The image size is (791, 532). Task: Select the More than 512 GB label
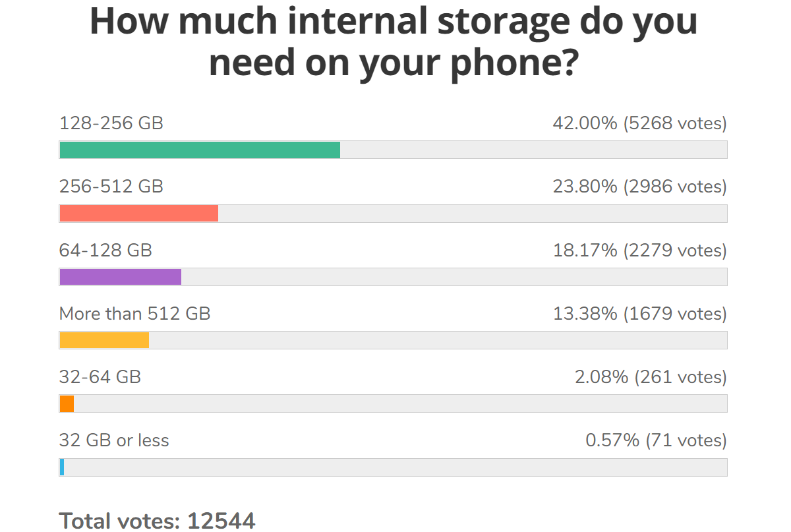[x=135, y=313]
